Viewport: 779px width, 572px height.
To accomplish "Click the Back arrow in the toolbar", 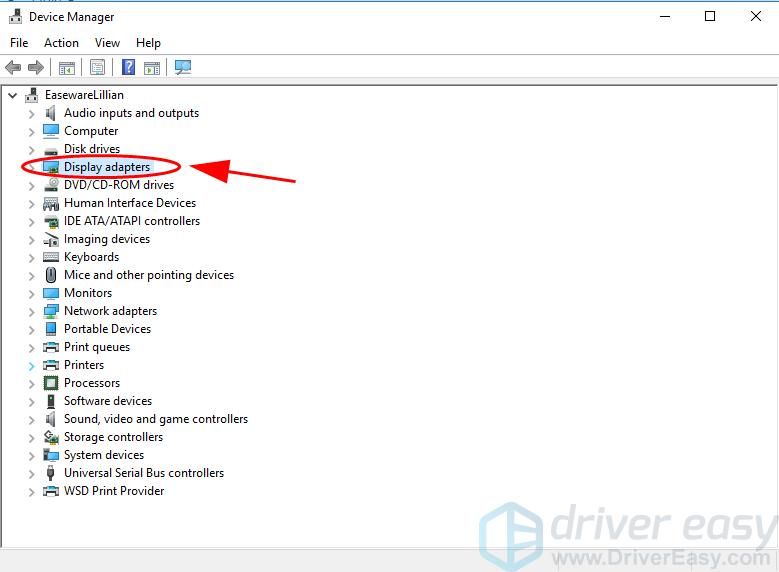I will point(13,67).
